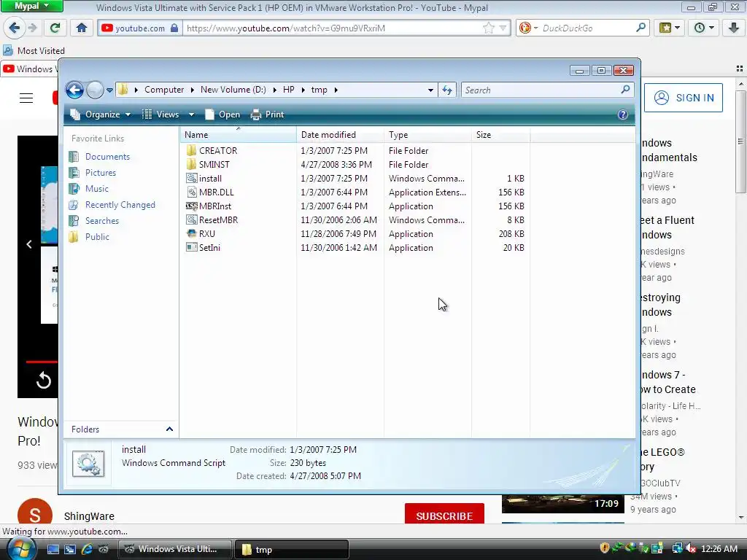747x560 pixels.
Task: Sort by Type column header
Action: pos(427,135)
